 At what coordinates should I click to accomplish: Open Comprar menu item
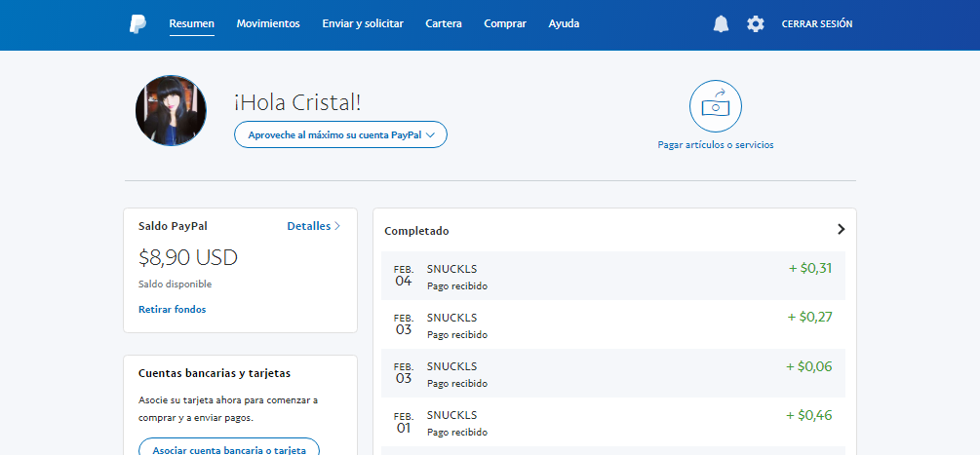click(505, 23)
